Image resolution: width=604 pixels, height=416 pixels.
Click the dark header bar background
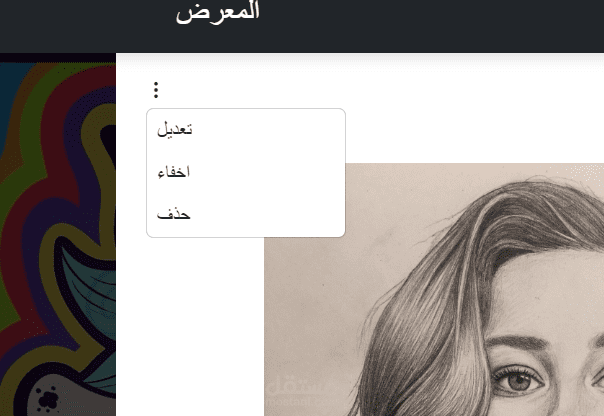tap(424, 26)
